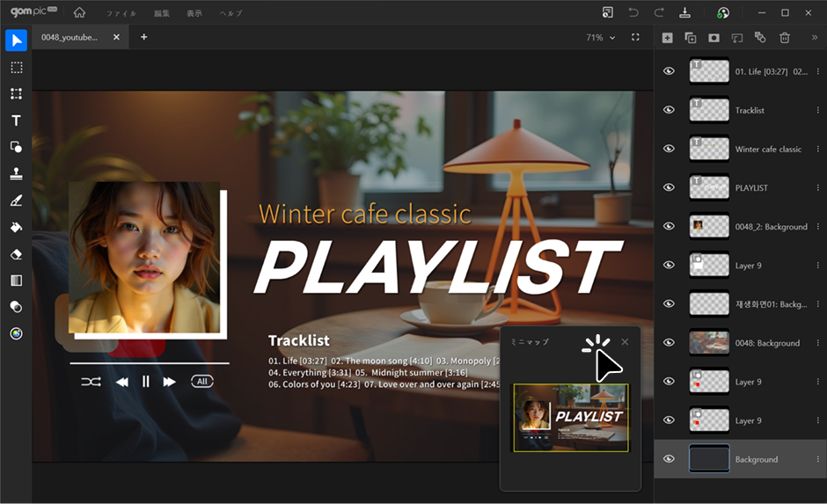Screen dimensions: 827x504
Task: Click the export download icon in title bar
Action: coord(685,12)
